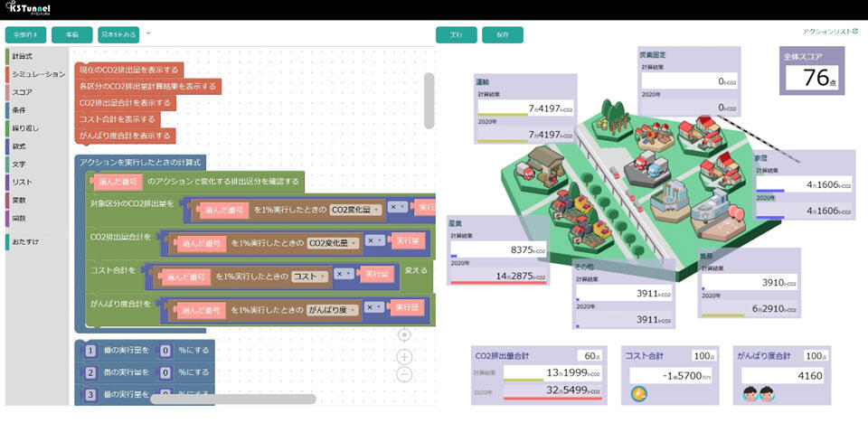
Task: Open the コスト dropdown in コスト合計 row
Action: coord(309,276)
